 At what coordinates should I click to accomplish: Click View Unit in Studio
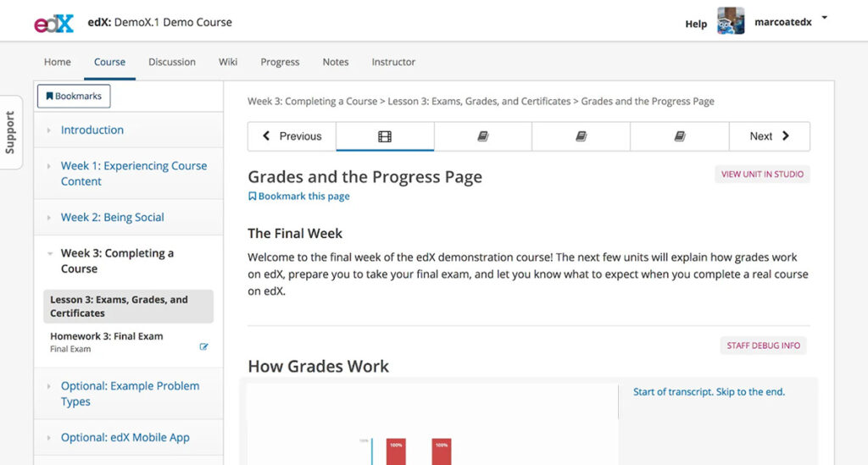pyautogui.click(x=762, y=174)
